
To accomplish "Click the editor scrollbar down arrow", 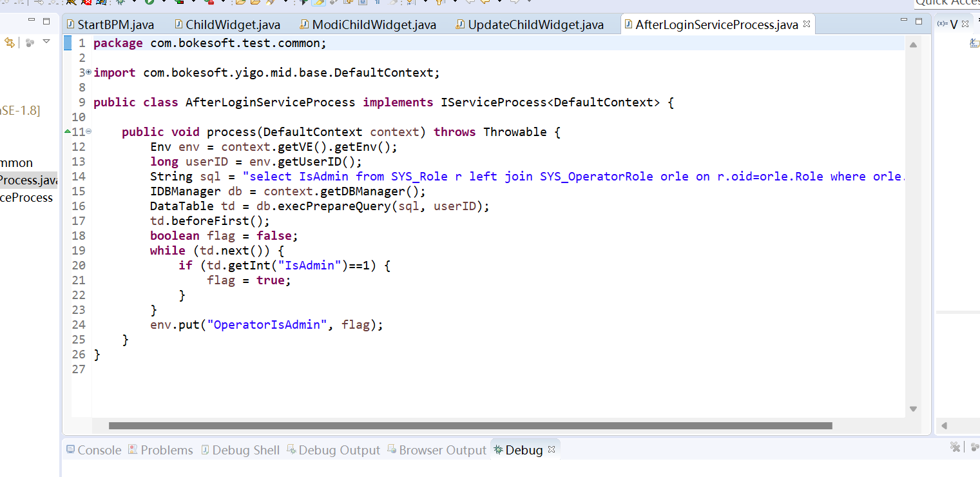I will pyautogui.click(x=913, y=409).
